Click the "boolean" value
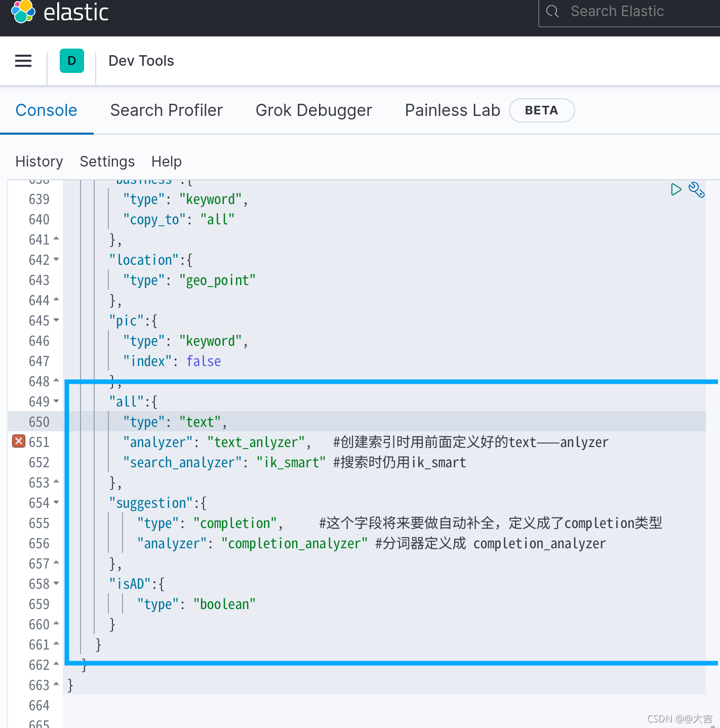 pyautogui.click(x=224, y=604)
